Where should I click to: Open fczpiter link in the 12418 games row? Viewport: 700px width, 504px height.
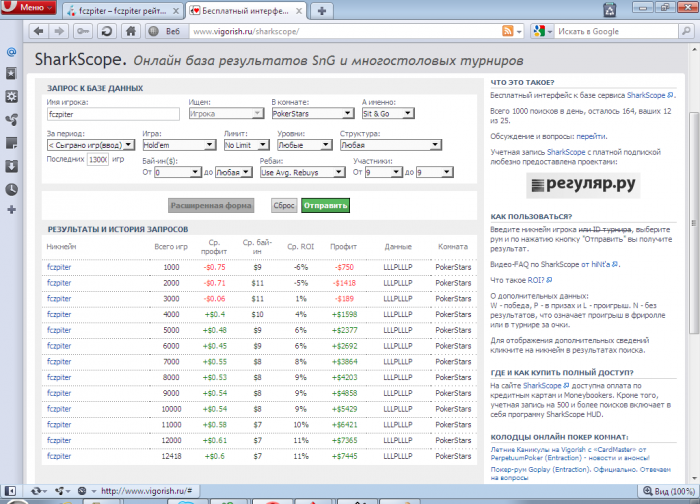pyautogui.click(x=59, y=456)
